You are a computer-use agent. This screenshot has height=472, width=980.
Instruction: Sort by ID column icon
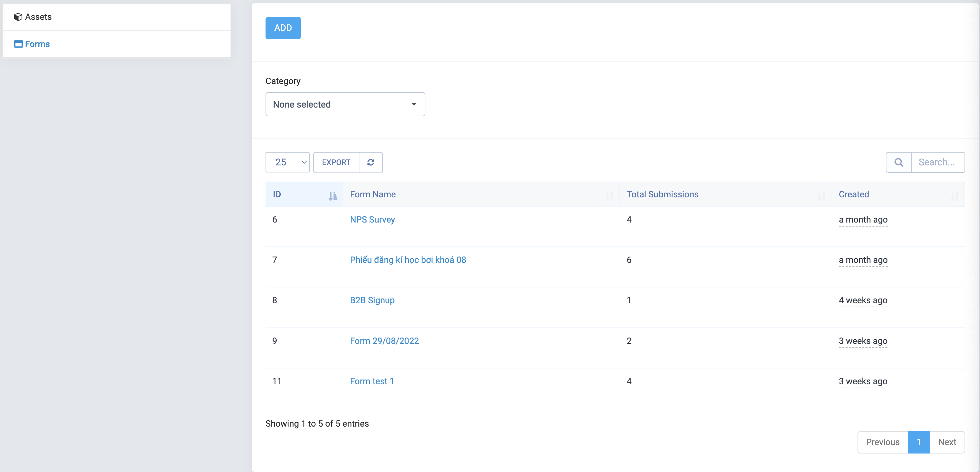[x=332, y=196]
